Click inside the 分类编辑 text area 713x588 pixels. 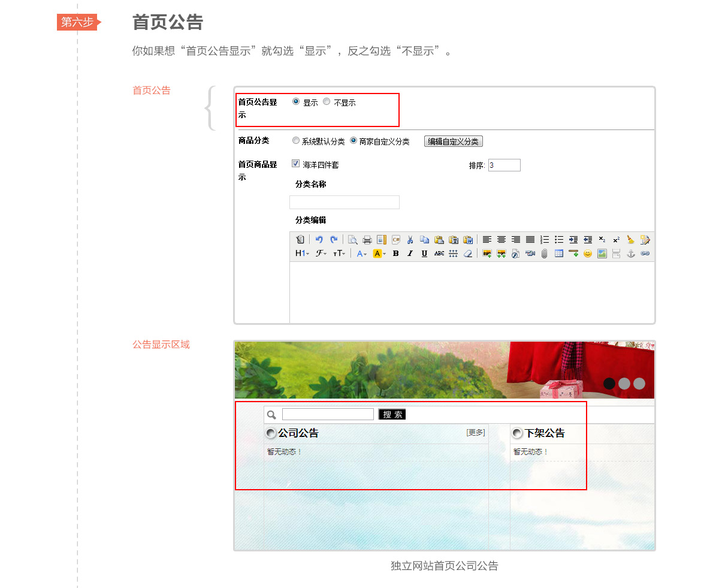(472, 292)
